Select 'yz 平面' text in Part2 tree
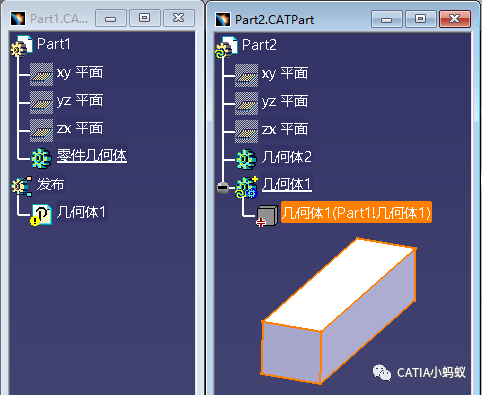This screenshot has height=395, width=482. tap(285, 102)
